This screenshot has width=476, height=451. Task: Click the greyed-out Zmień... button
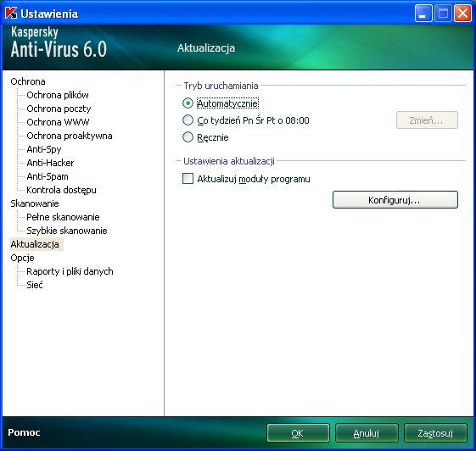click(427, 120)
